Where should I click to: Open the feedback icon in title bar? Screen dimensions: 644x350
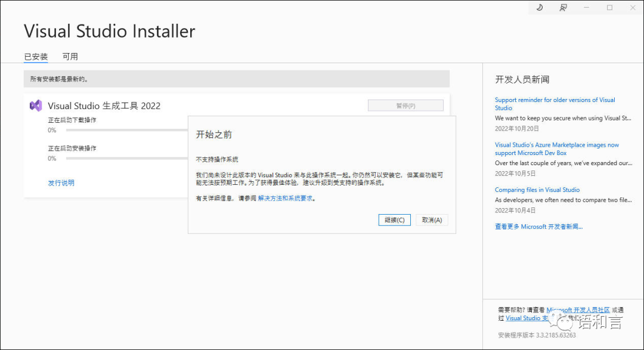point(563,7)
